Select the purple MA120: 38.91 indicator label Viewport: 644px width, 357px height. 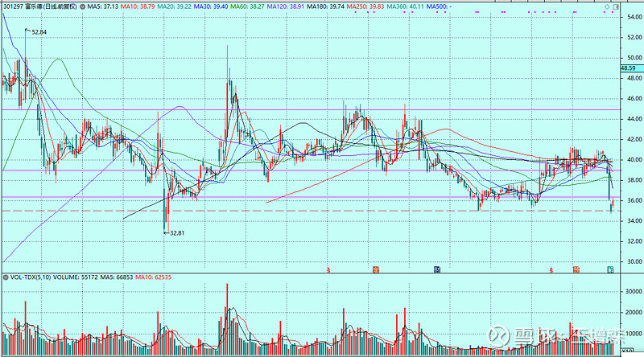pos(286,7)
